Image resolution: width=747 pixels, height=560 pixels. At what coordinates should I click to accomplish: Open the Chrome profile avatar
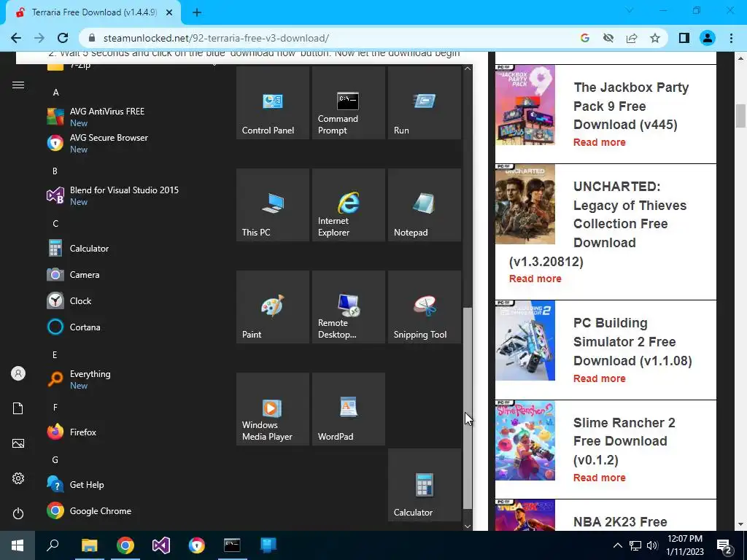(x=708, y=38)
